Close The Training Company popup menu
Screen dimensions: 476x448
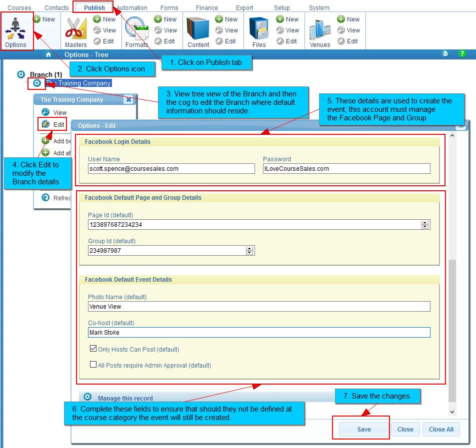coord(128,99)
